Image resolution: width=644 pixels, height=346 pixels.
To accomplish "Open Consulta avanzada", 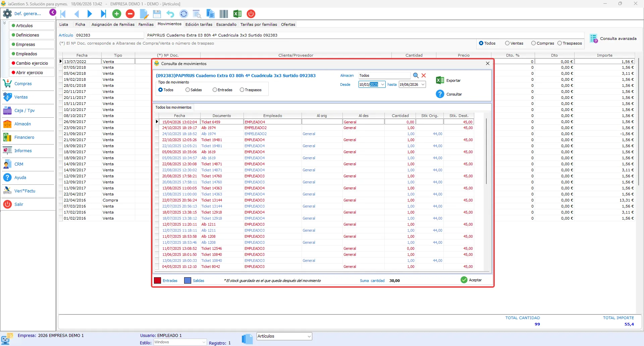I will [613, 39].
